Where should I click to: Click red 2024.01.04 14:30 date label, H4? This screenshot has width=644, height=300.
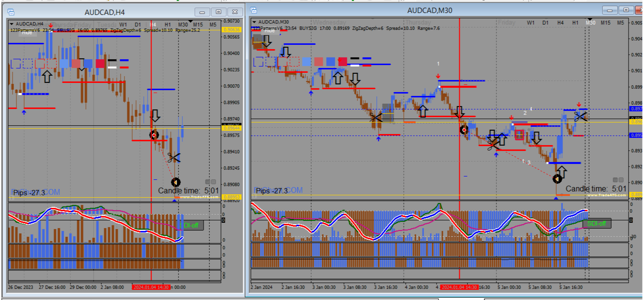click(x=151, y=287)
